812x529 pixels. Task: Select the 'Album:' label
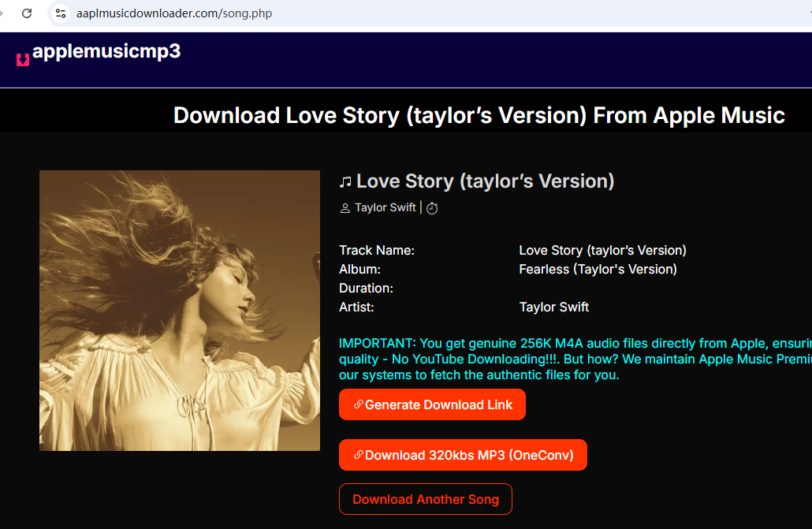pos(360,269)
